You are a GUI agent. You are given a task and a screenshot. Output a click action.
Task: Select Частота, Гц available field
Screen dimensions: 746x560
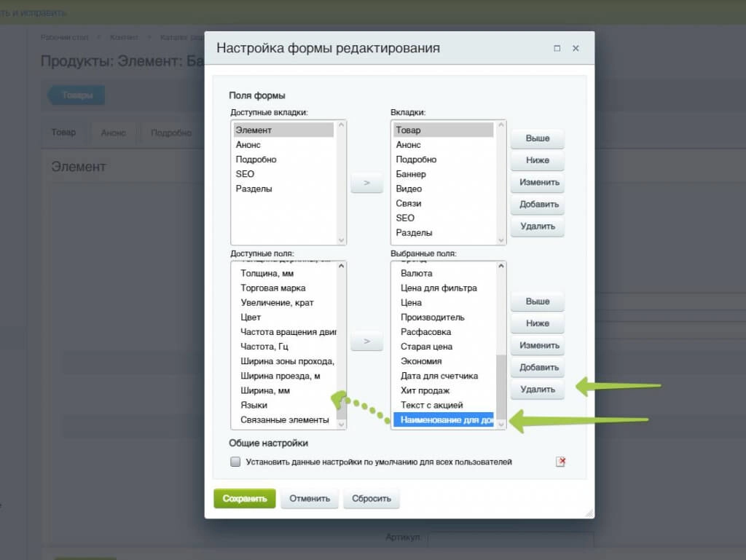pyautogui.click(x=285, y=347)
